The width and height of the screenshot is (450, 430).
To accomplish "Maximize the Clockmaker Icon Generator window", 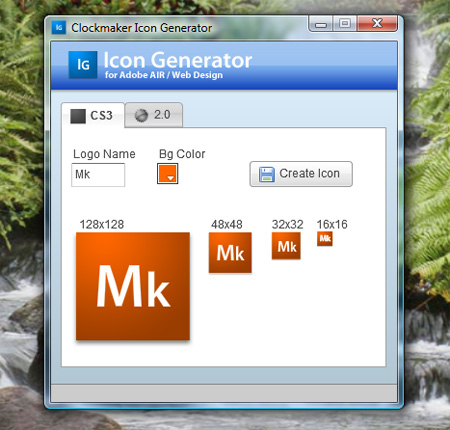I will click(x=345, y=23).
